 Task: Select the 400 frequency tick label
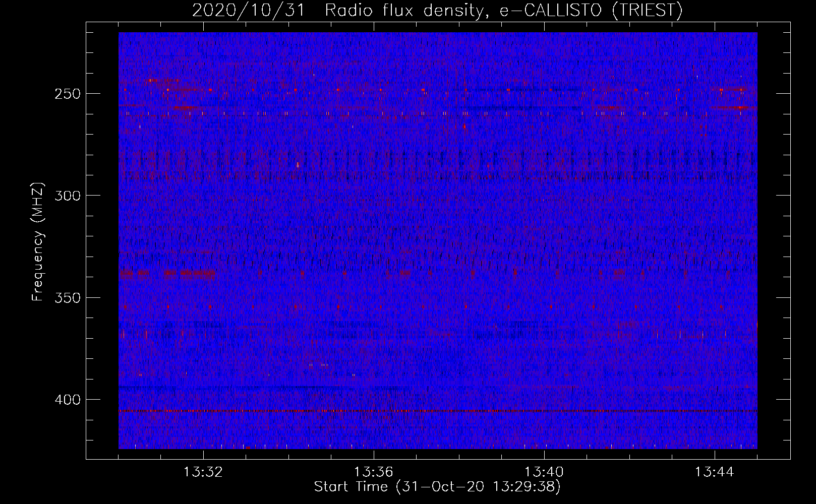tap(68, 400)
